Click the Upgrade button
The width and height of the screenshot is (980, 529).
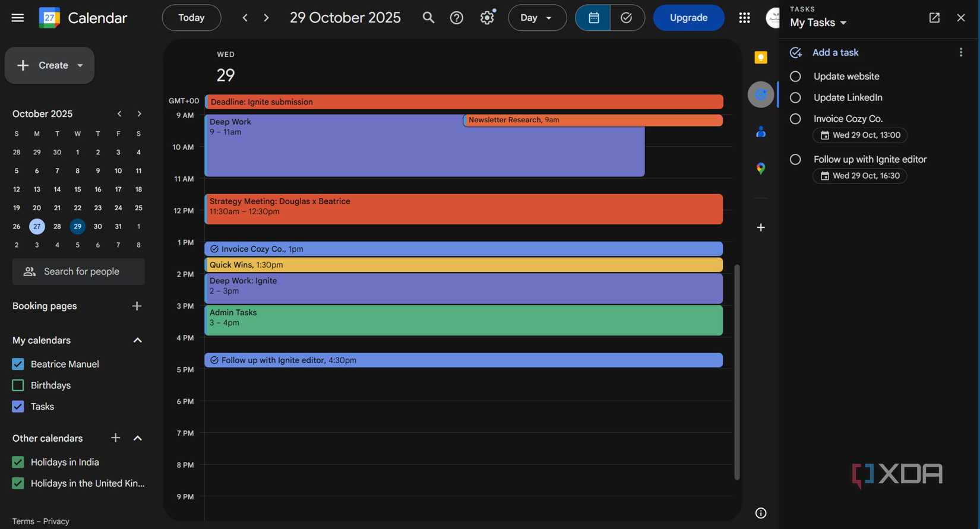tap(688, 18)
